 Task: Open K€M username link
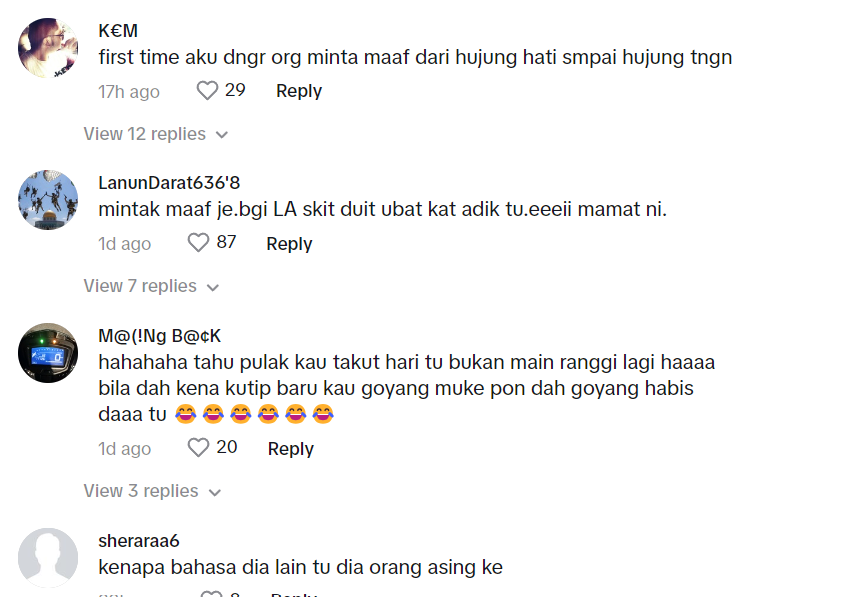point(118,31)
